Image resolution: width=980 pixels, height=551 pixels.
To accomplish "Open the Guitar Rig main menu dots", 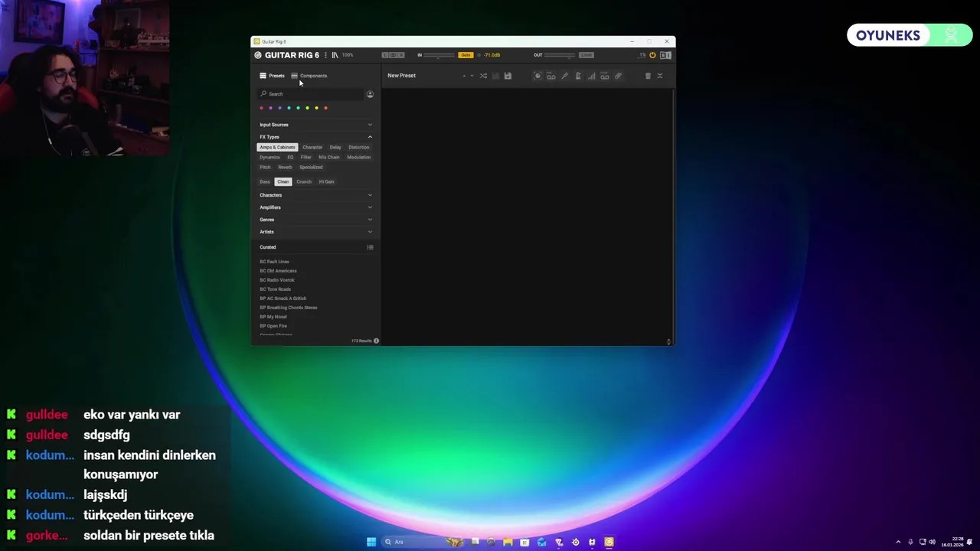I will [x=325, y=55].
